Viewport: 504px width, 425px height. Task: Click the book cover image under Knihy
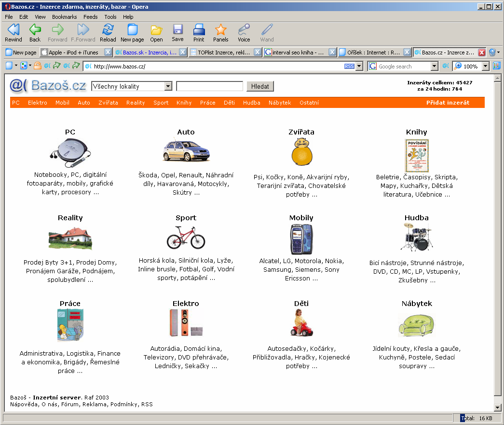[417, 156]
